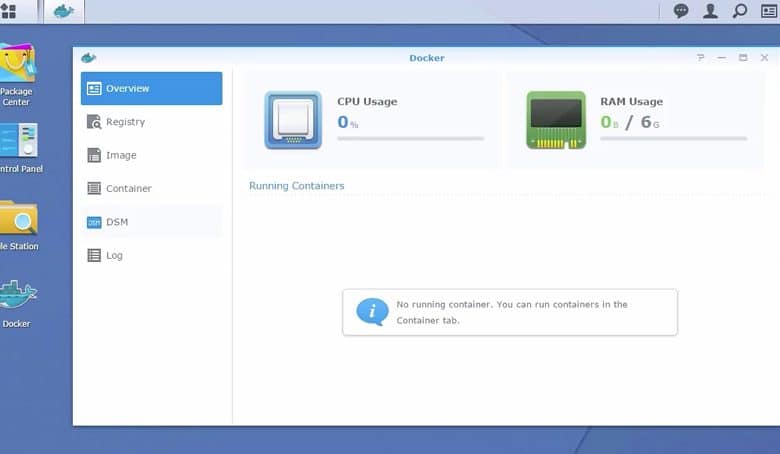
Task: Click the CPU chip icon
Action: [x=293, y=120]
